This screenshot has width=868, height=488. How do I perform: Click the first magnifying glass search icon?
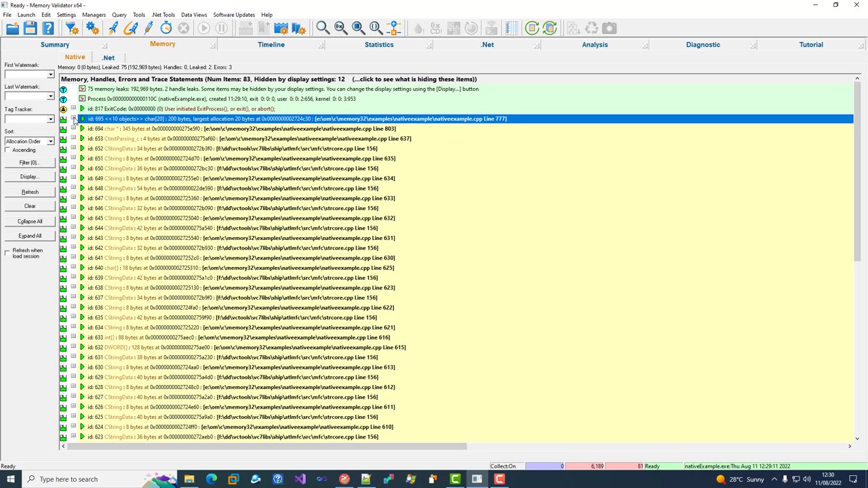pyautogui.click(x=323, y=28)
